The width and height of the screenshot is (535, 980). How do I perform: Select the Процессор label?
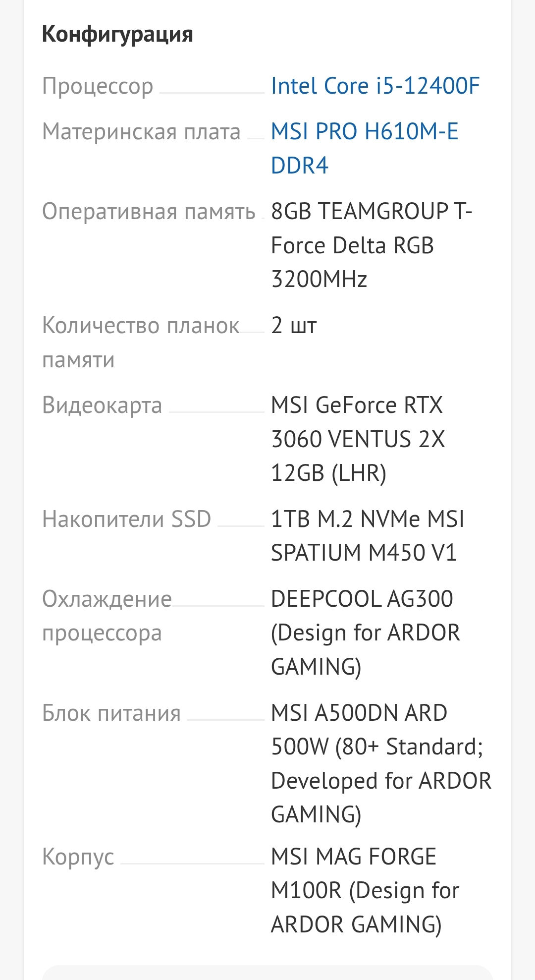[98, 86]
